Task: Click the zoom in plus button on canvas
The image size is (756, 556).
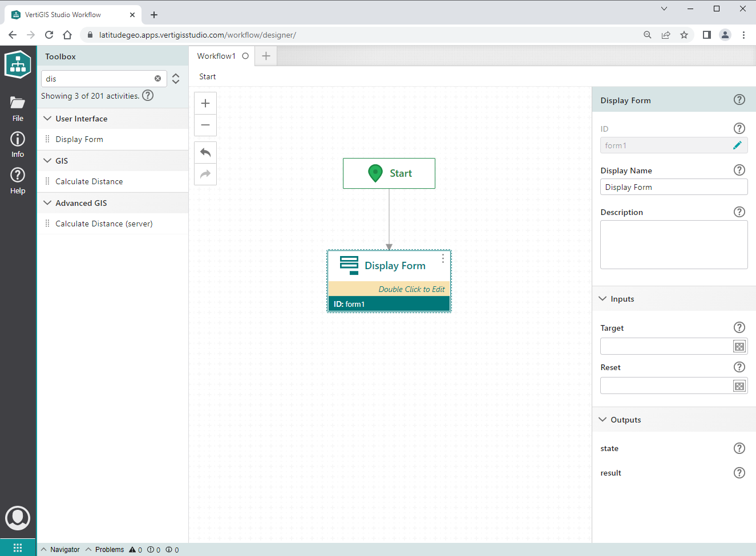Action: (205, 103)
